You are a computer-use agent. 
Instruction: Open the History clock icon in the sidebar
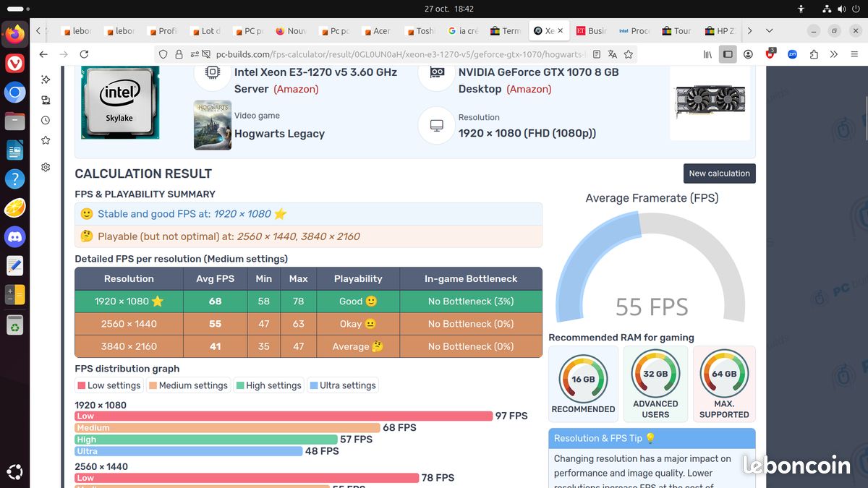(46, 120)
